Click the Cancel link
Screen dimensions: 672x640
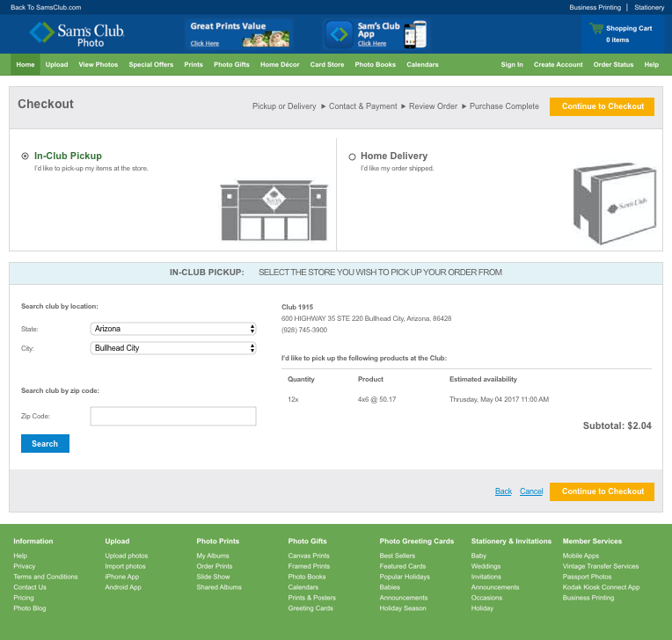point(531,491)
